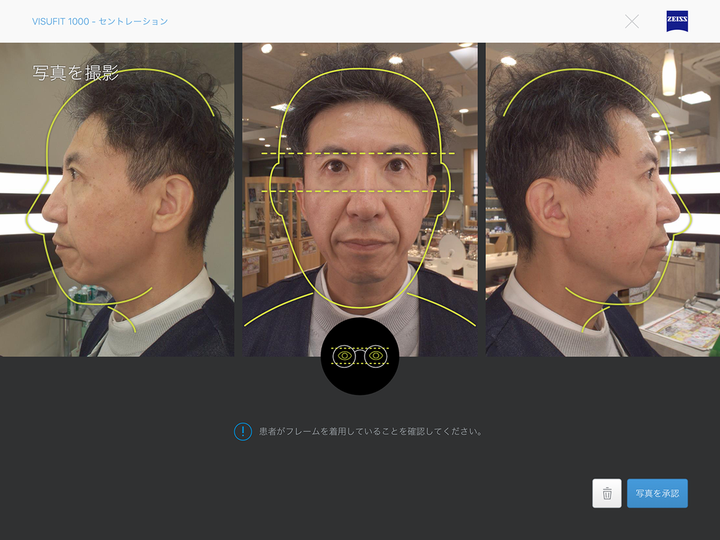Select the left eye symbol in the black circle
720x540 pixels.
pyautogui.click(x=345, y=356)
